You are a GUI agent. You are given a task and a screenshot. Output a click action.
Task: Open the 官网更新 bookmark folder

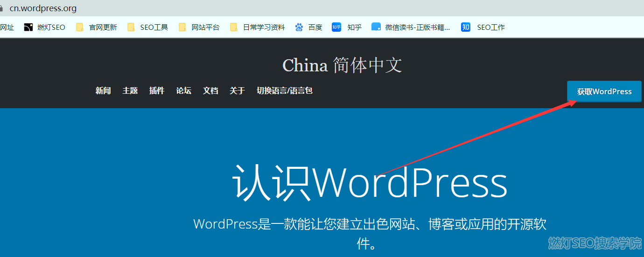[96, 27]
